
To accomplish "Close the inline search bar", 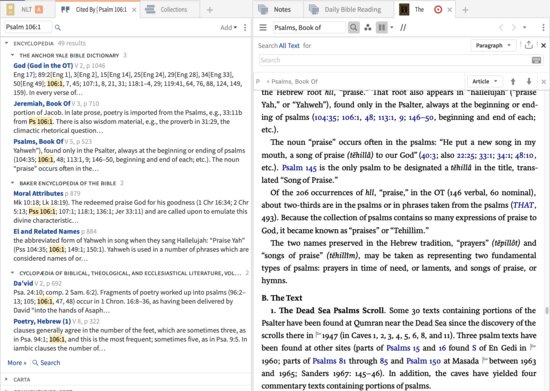I will 543,45.
